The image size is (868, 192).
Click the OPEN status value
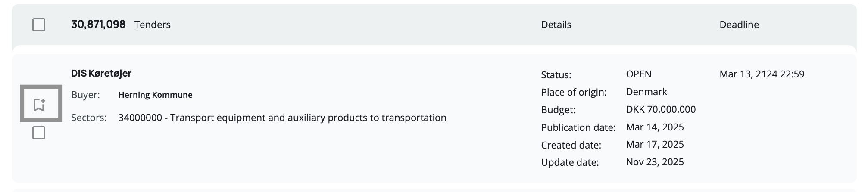click(638, 74)
